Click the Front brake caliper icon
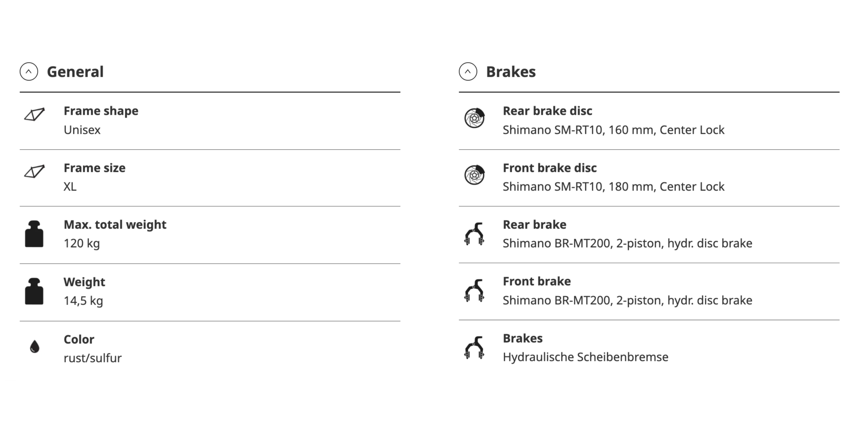This screenshot has width=868, height=434. pyautogui.click(x=474, y=291)
